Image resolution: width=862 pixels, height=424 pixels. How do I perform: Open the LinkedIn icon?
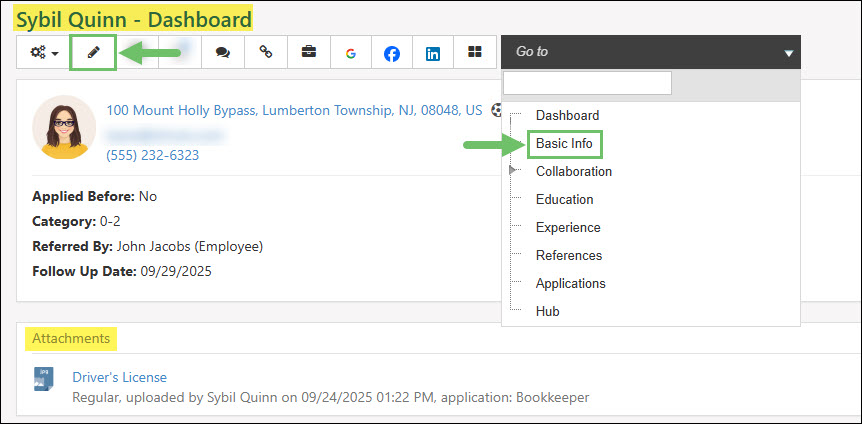pos(433,53)
